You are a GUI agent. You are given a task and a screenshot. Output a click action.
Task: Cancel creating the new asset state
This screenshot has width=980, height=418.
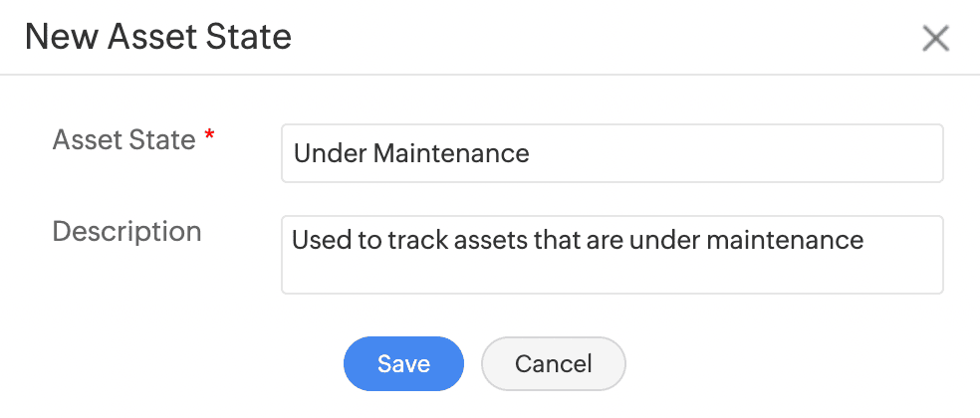[553, 363]
